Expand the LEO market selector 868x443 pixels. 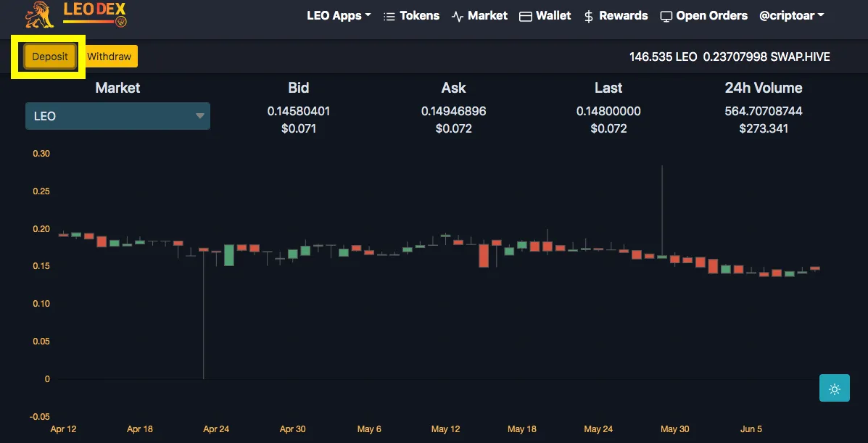[x=118, y=116]
